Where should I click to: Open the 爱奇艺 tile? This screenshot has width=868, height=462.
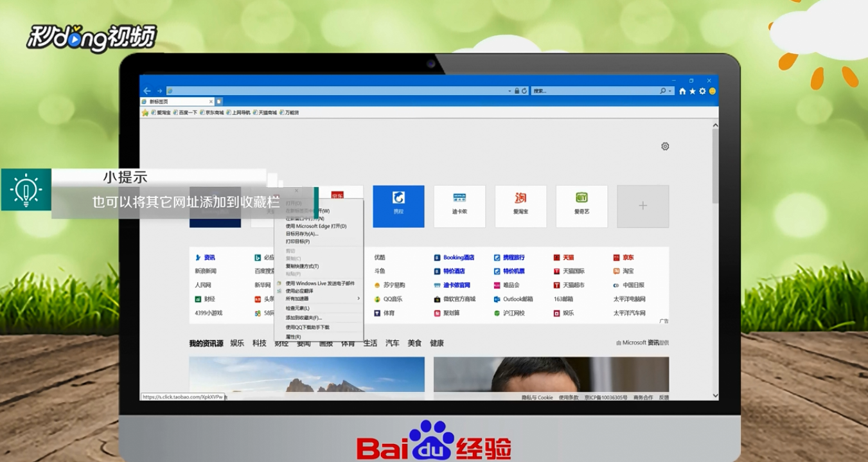(581, 206)
